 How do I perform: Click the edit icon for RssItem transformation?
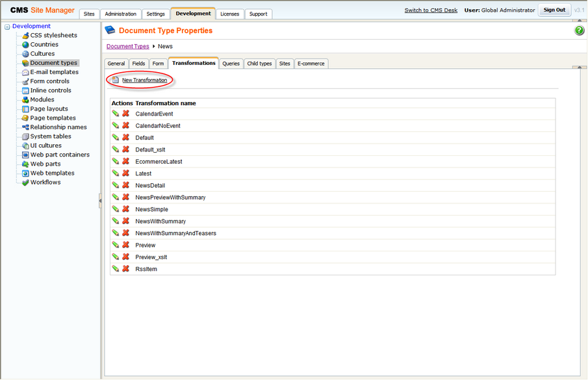pos(116,269)
